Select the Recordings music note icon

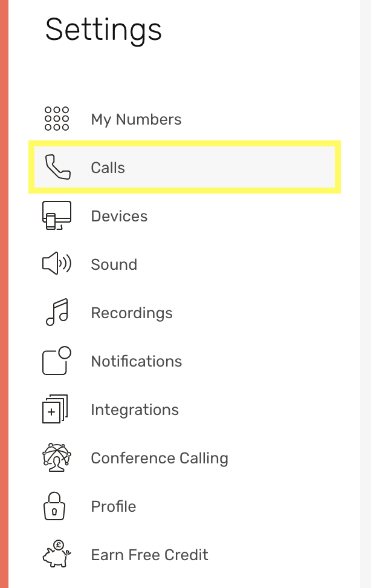pyautogui.click(x=56, y=313)
